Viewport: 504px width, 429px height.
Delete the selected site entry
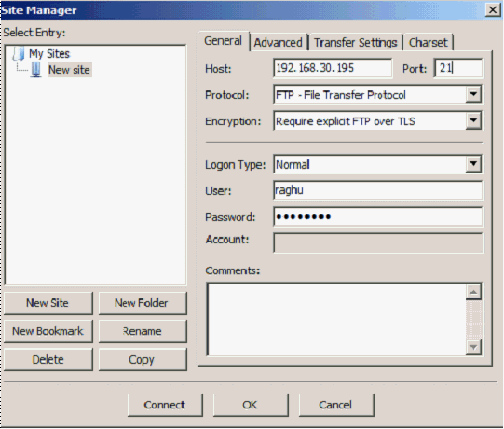click(48, 359)
